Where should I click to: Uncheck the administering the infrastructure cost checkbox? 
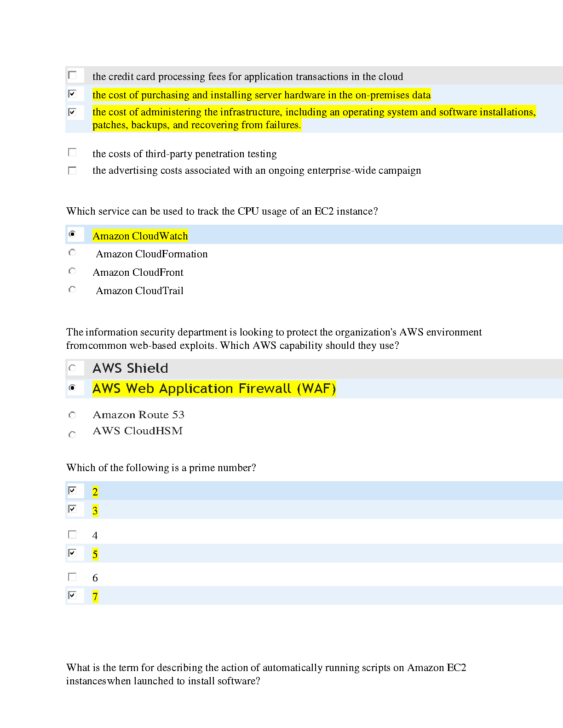(x=72, y=112)
